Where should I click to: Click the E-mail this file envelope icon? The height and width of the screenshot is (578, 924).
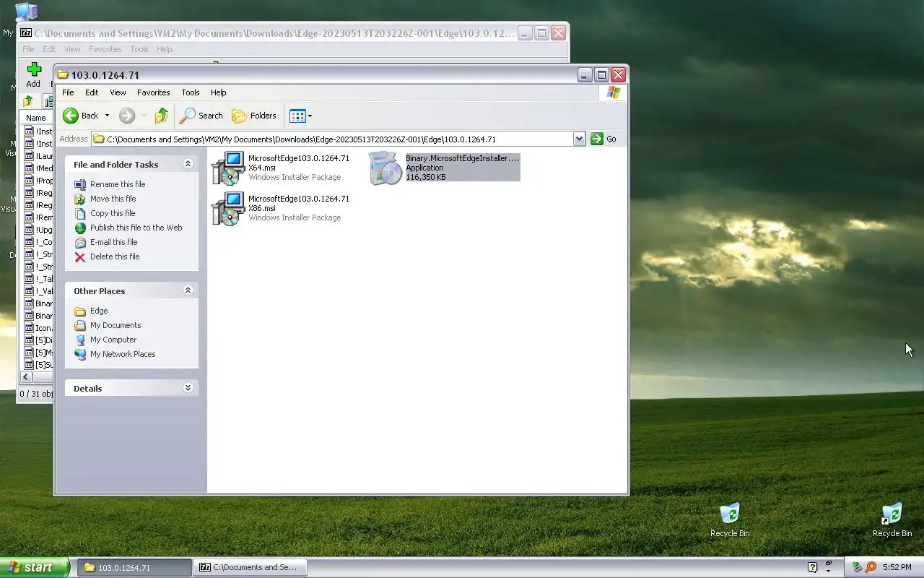[80, 242]
